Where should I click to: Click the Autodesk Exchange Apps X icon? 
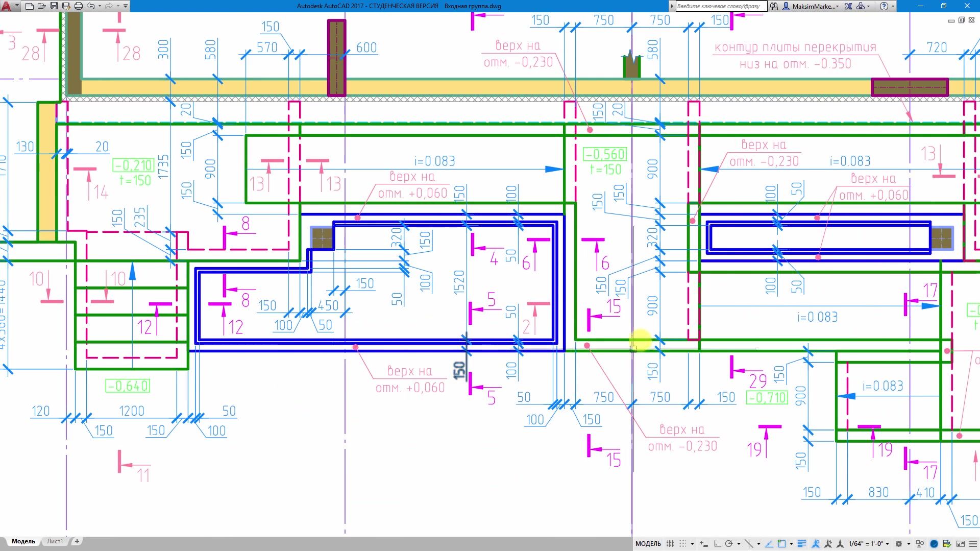tap(848, 6)
